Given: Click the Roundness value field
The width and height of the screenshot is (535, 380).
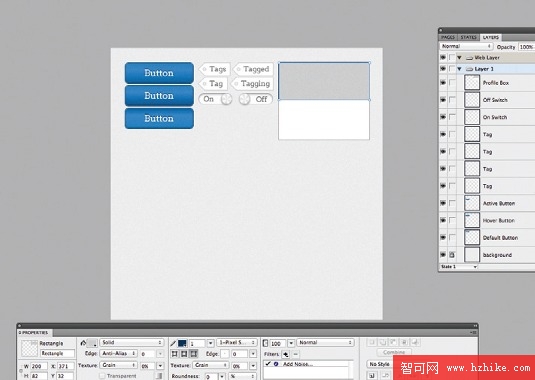Looking at the screenshot, I should [211, 376].
